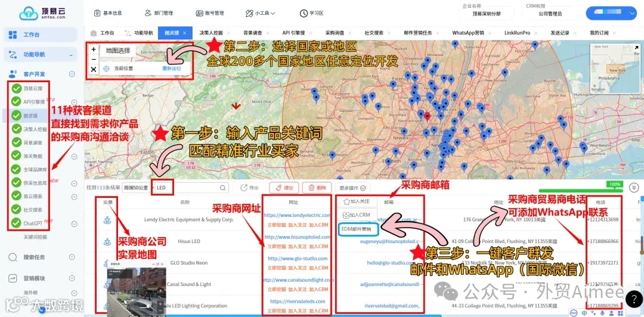Open the www.glo-studio.com website link
This screenshot has width=644, height=317.
pyautogui.click(x=298, y=258)
